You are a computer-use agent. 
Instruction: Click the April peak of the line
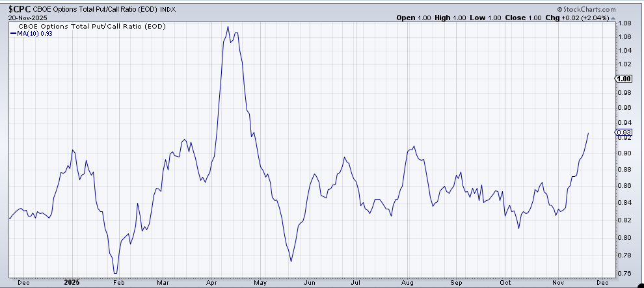tap(228, 27)
